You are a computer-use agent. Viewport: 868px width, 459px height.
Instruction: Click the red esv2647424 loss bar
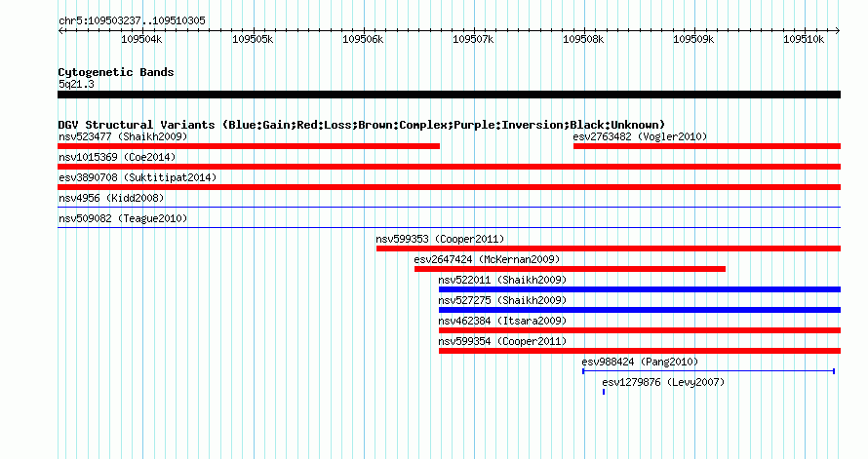(571, 269)
